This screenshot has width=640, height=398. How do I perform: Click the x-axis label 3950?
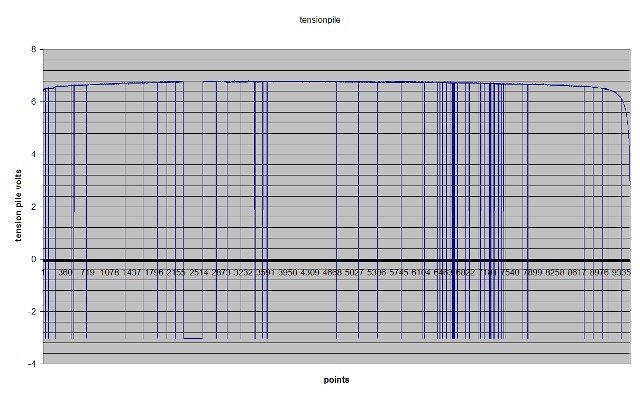[287, 272]
